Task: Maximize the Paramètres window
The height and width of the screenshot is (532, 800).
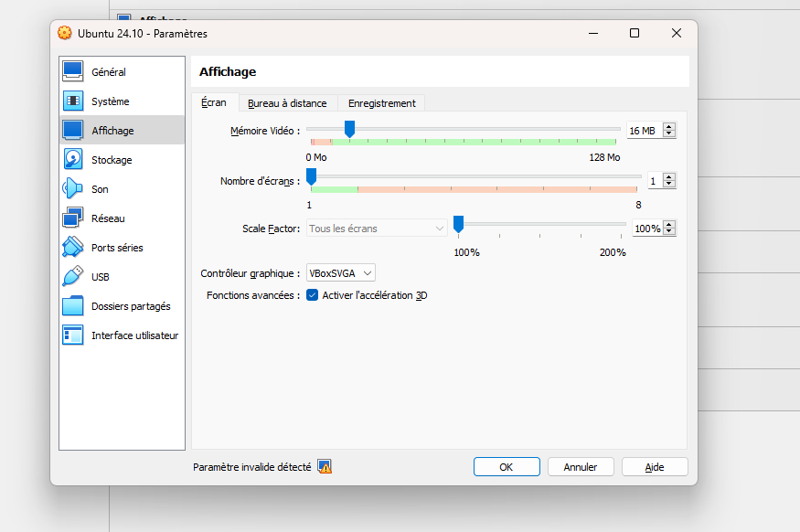Action: pos(635,33)
